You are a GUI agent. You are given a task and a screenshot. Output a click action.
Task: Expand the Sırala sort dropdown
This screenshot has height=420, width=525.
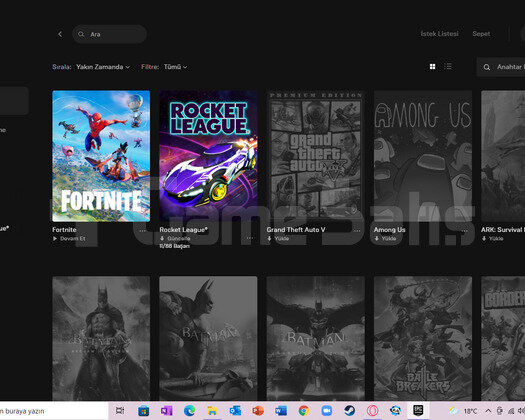pyautogui.click(x=103, y=67)
